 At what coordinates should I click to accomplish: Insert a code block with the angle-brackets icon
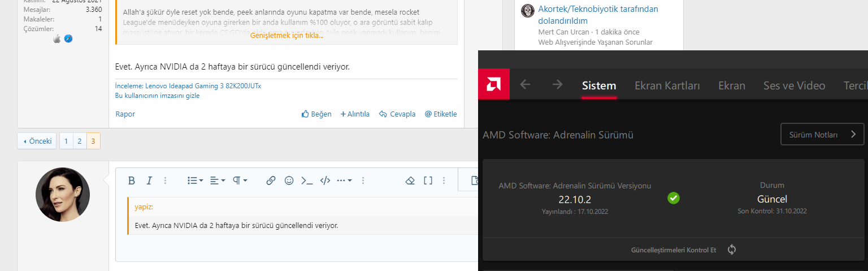(x=325, y=180)
